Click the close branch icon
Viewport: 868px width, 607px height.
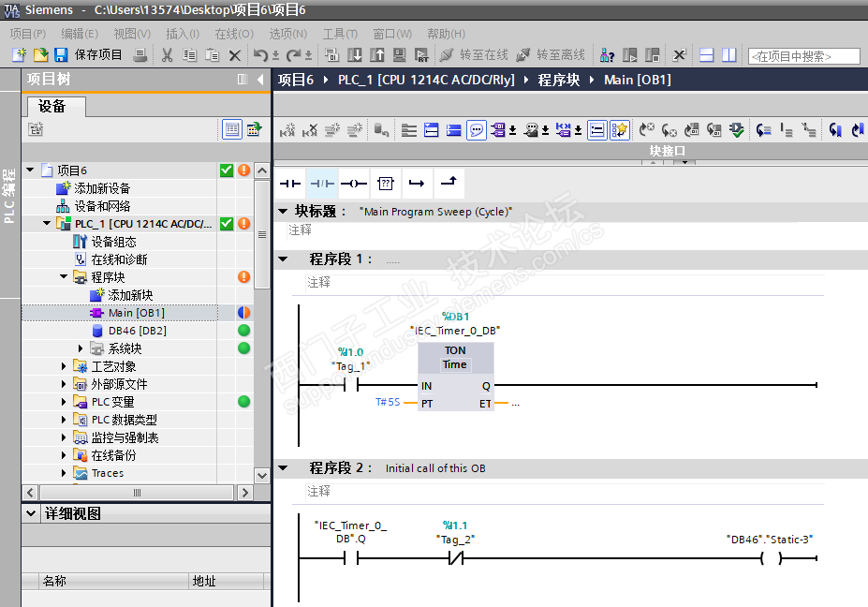tap(449, 183)
